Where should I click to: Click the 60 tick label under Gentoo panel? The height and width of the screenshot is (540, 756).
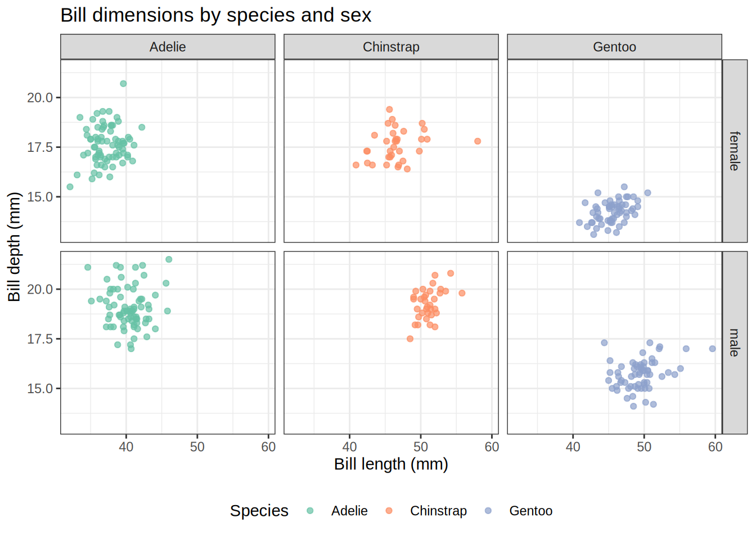(715, 447)
